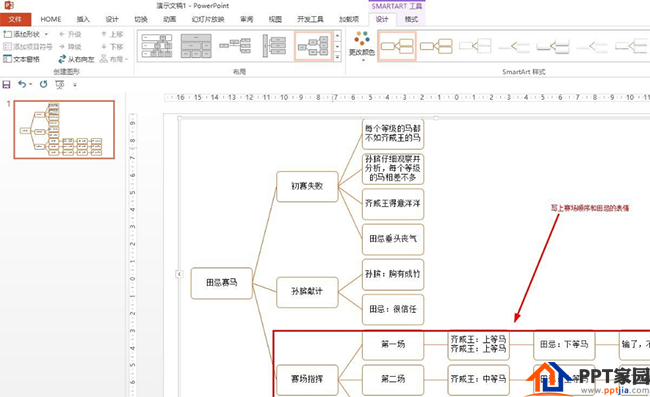The height and width of the screenshot is (397, 650).
Task: Click the 添加形状 (Add Shape) button
Action: [22, 34]
